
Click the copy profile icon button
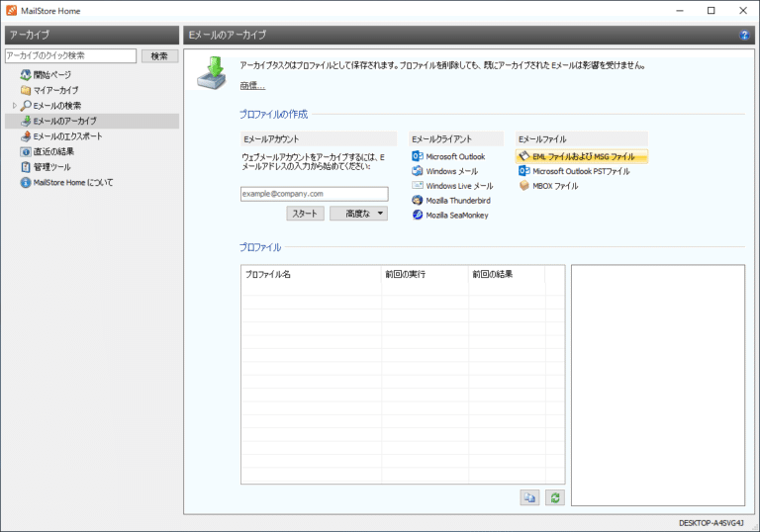pos(529,497)
